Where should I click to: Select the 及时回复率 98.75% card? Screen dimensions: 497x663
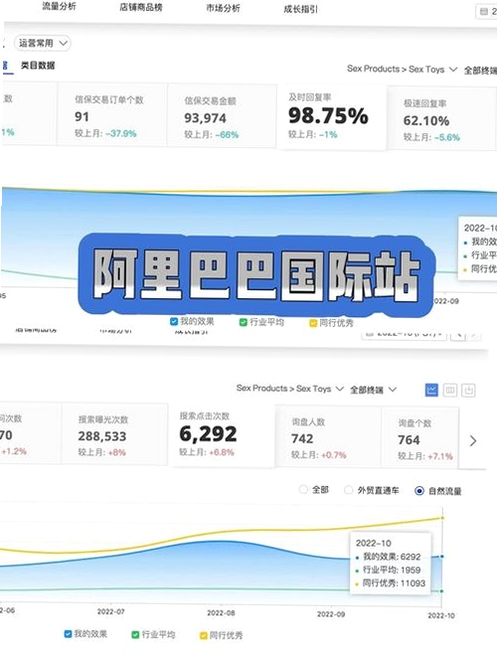[332, 116]
